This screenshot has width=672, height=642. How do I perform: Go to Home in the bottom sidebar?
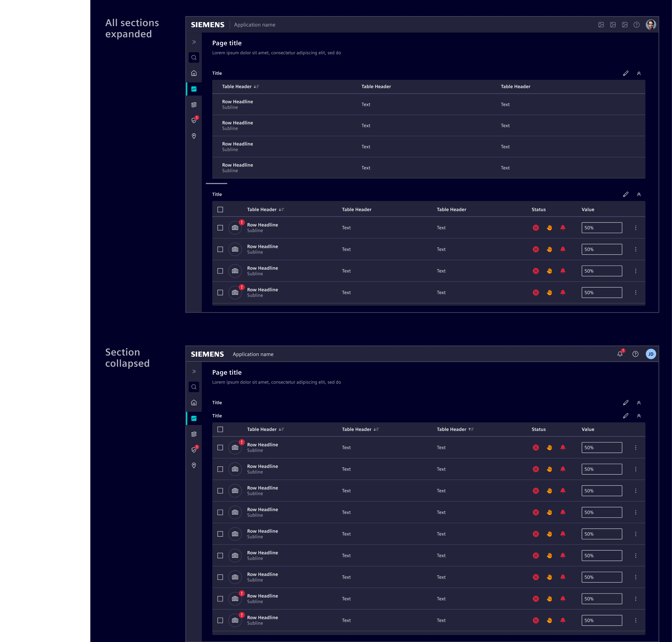194,402
